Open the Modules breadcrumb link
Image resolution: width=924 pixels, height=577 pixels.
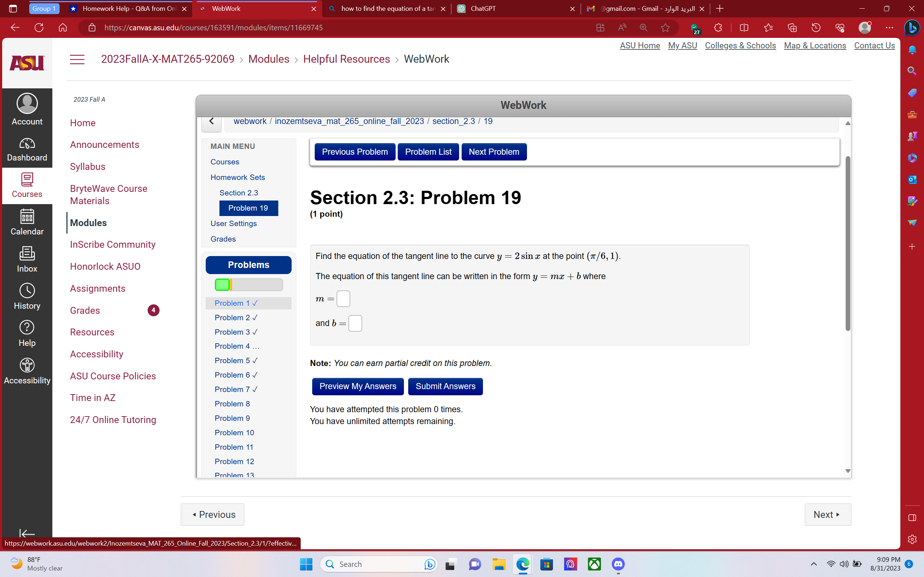pos(269,59)
